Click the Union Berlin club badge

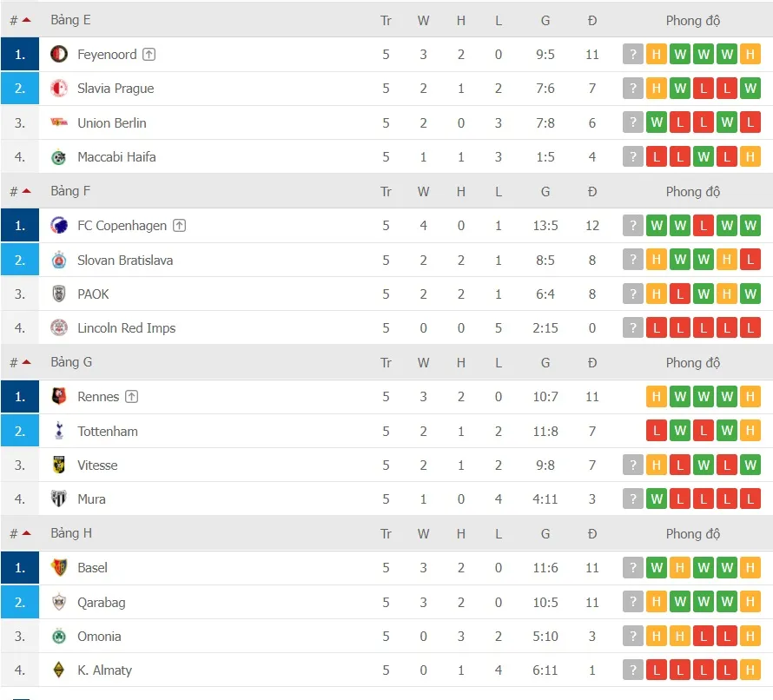click(x=57, y=122)
